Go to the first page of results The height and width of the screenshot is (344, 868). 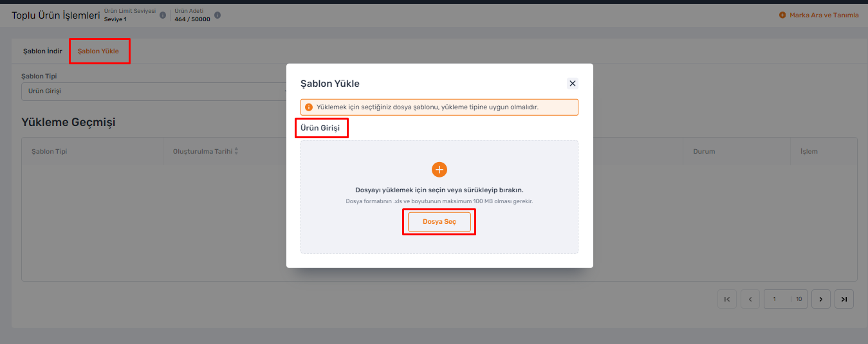tap(727, 299)
